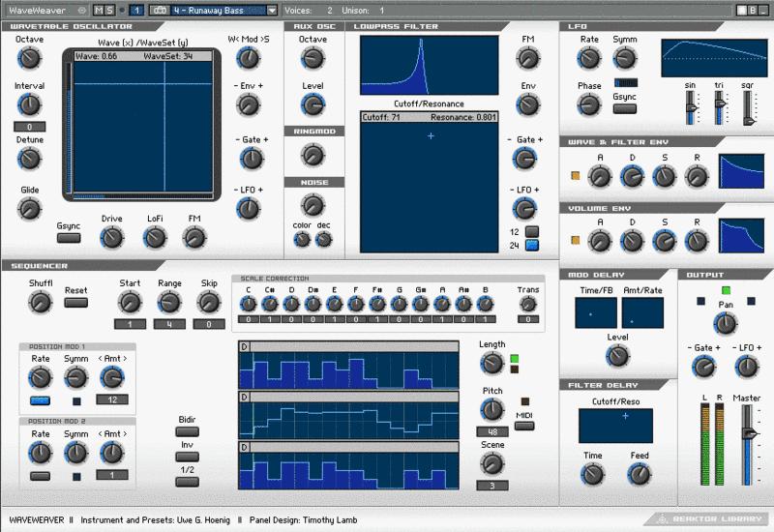Click the Pitch value field showing 48
774x532 pixels.
click(x=492, y=431)
